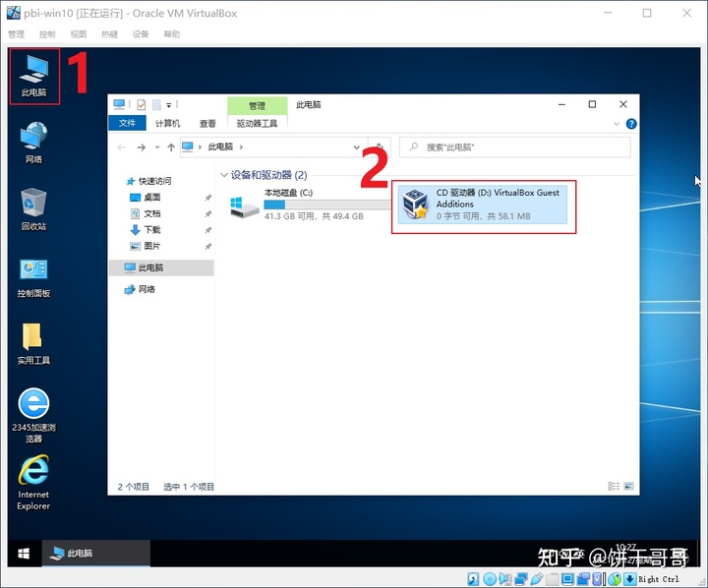
Task: Click the New folder icon in Explorer title bar
Action: (156, 105)
